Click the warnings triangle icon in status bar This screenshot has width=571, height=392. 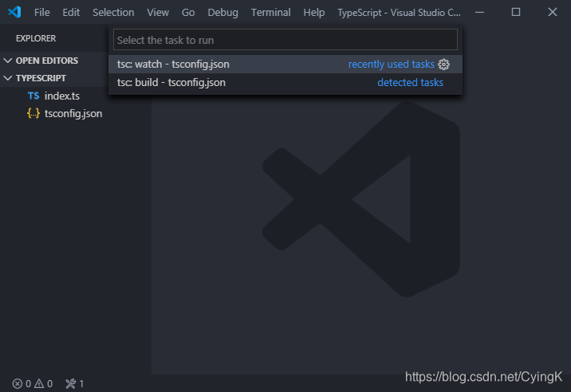(39, 383)
